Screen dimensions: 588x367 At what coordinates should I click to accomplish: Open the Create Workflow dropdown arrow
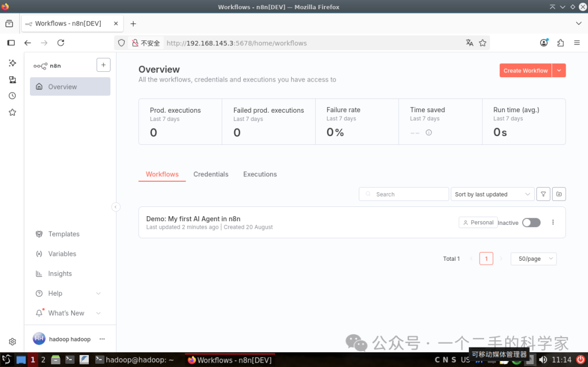point(559,70)
